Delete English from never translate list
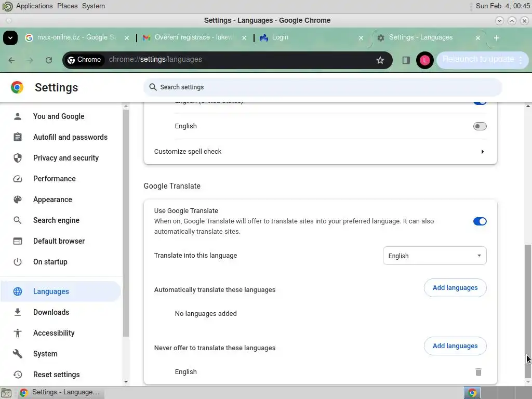Image resolution: width=532 pixels, height=399 pixels. click(478, 372)
